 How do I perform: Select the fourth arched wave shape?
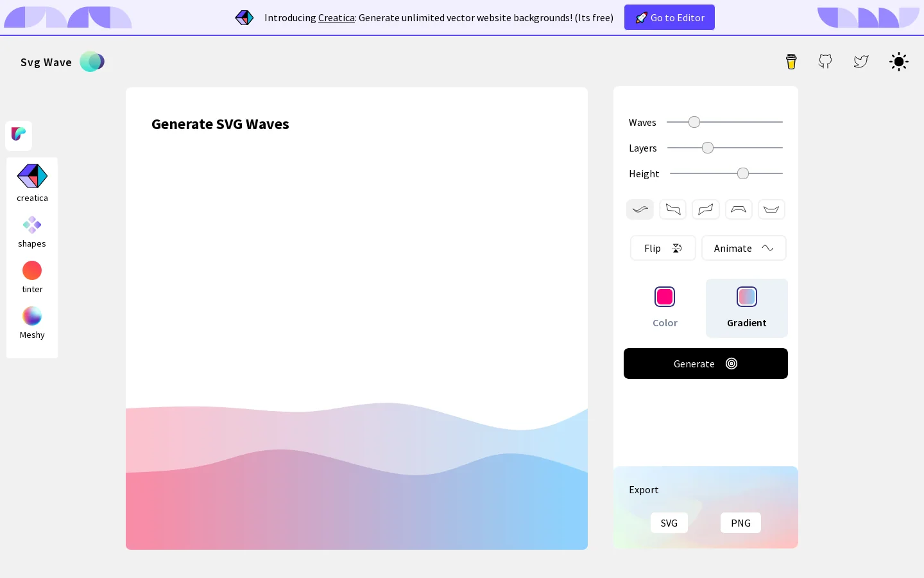[739, 209]
